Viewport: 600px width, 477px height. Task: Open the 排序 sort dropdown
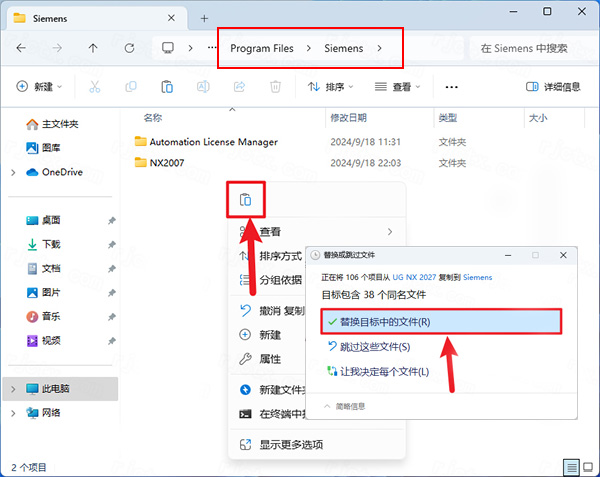pos(332,87)
